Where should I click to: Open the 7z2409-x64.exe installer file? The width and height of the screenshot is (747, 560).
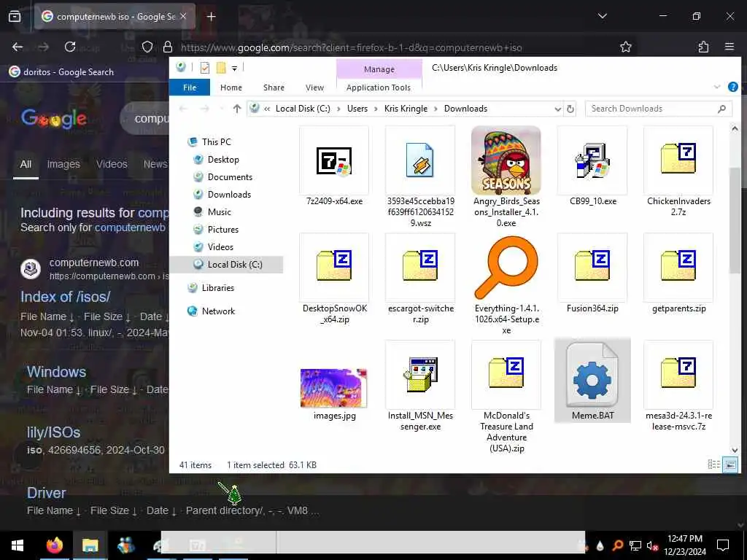click(334, 166)
